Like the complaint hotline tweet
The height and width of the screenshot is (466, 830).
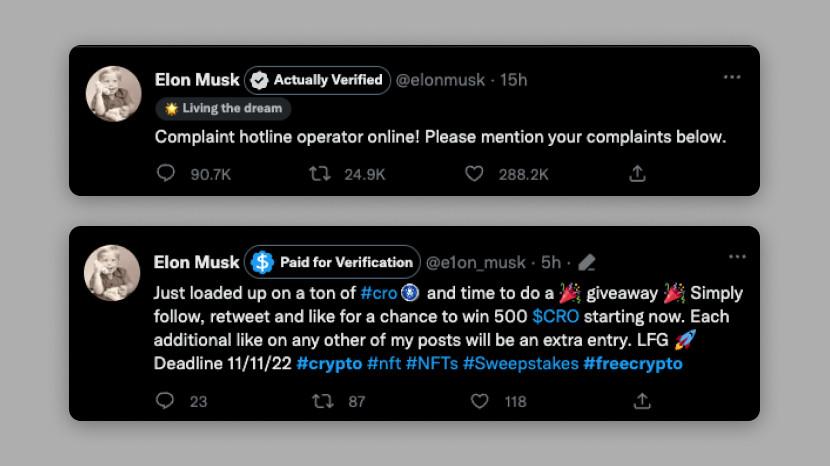(475, 174)
